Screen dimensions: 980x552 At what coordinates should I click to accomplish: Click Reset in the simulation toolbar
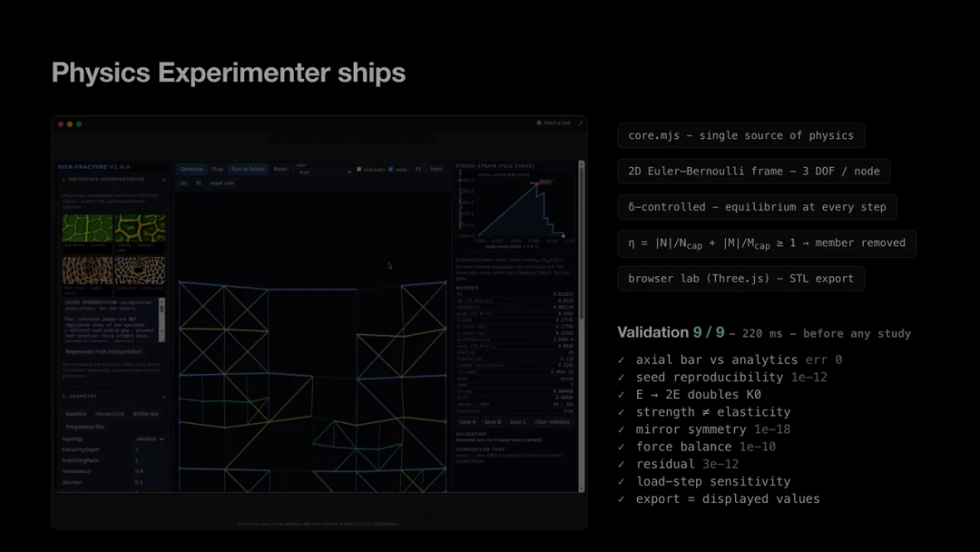point(280,170)
